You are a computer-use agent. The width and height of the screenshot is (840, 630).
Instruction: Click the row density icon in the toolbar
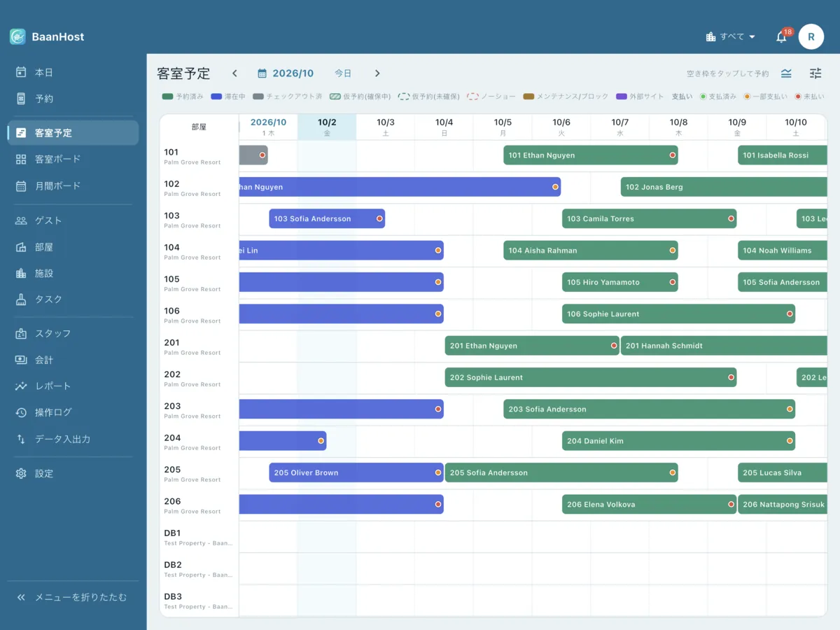(x=787, y=73)
